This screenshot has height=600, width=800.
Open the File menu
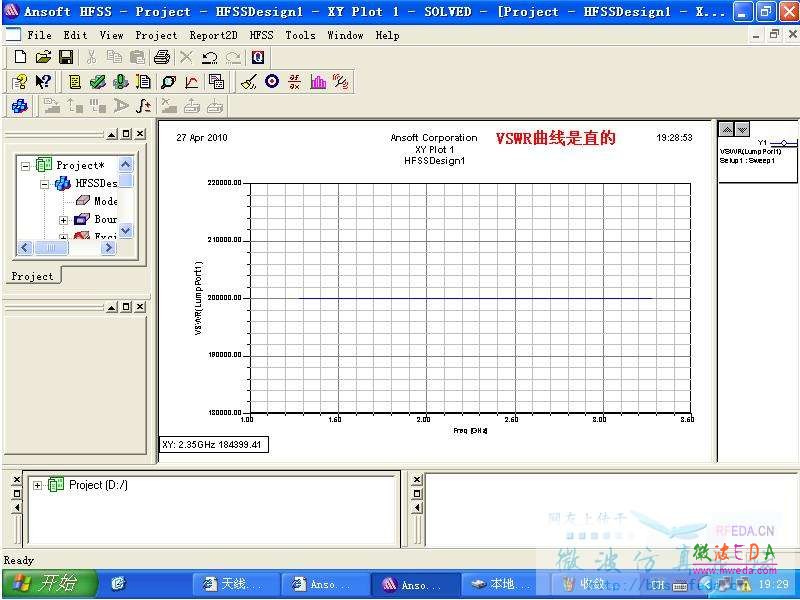click(39, 35)
